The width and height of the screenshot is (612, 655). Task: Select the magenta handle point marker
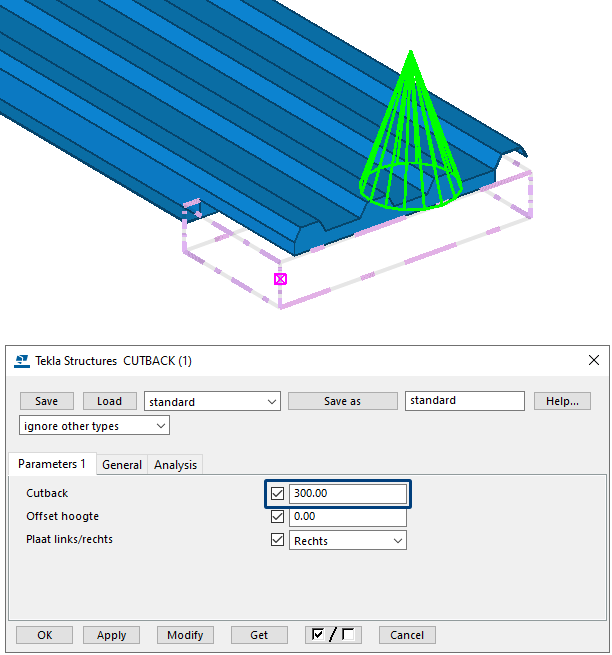point(280,279)
